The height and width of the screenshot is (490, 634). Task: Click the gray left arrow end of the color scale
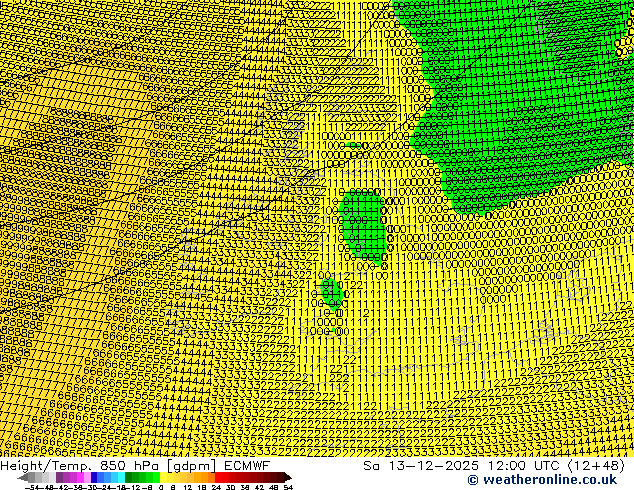click(23, 477)
